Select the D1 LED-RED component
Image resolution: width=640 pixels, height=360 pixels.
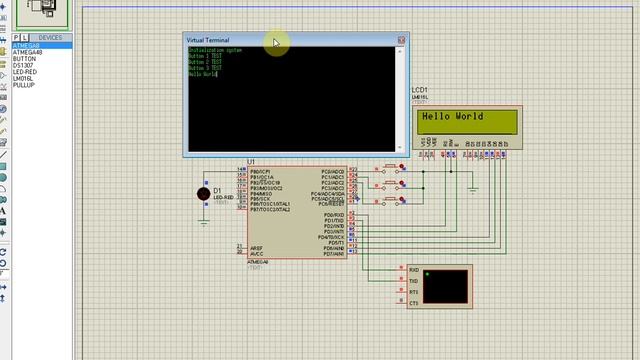tap(204, 194)
